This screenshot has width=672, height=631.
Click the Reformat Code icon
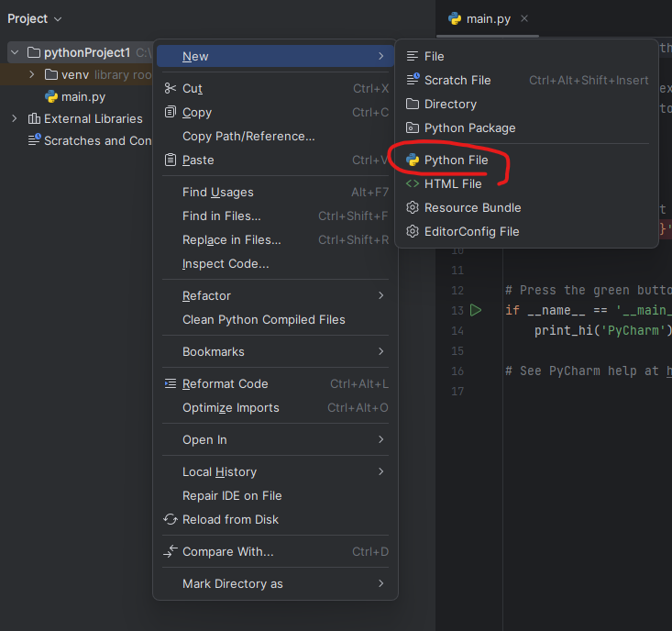171,383
